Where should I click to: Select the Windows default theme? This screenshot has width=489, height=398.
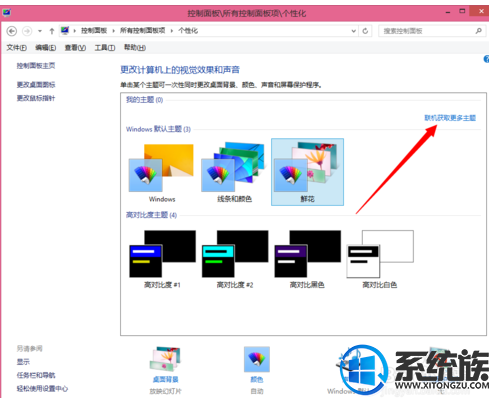(162, 172)
